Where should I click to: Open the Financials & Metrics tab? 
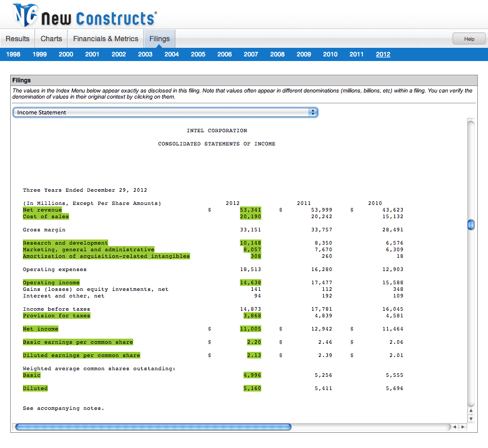[x=106, y=39]
